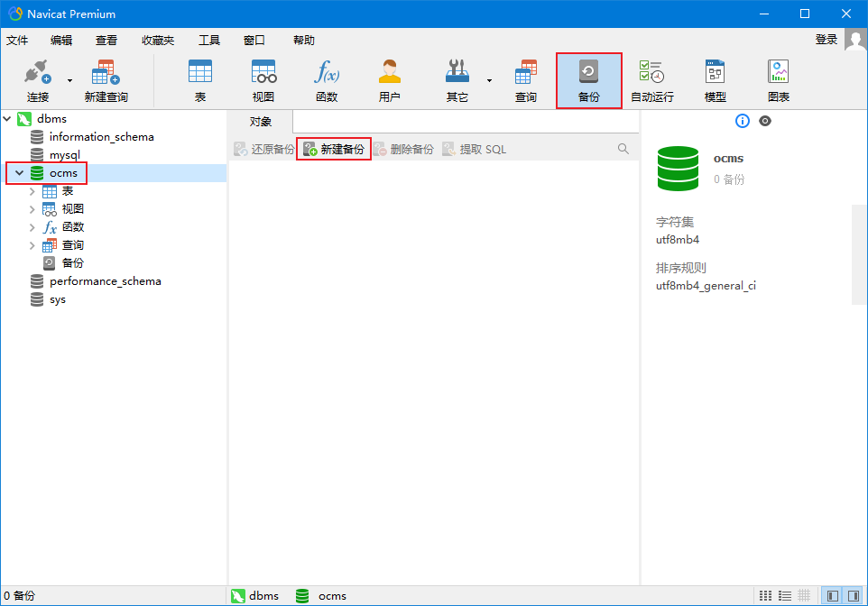
Task: Select the performance_schema database in tree
Action: [105, 281]
